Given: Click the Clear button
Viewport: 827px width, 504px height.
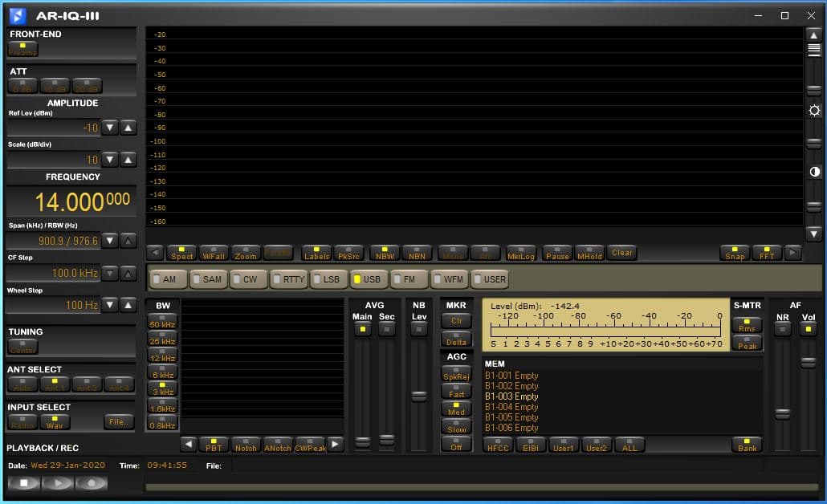Looking at the screenshot, I should [621, 253].
